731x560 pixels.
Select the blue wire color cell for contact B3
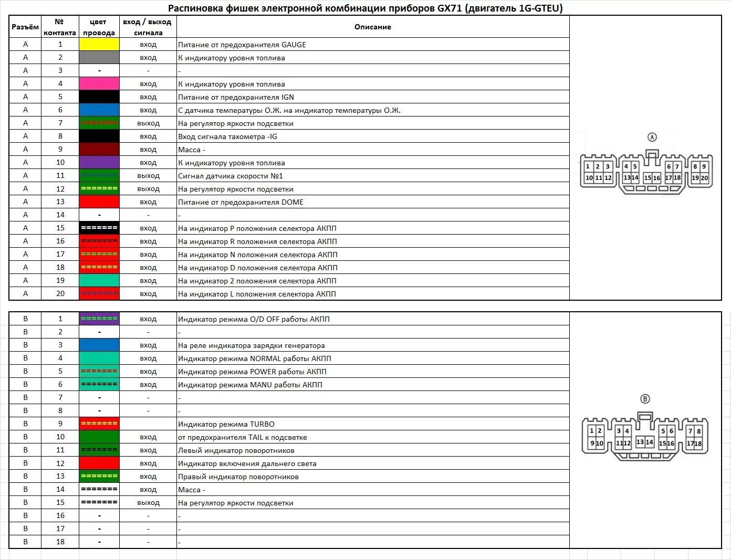[x=99, y=345]
